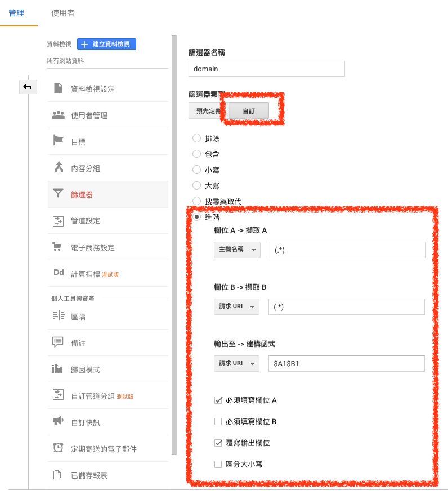Open 使用者管理 menu item

point(107,115)
